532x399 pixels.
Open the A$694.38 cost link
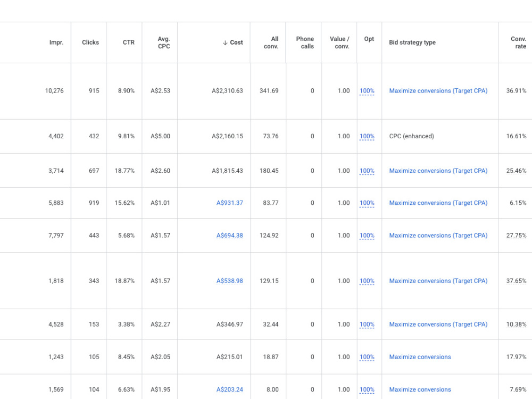tap(230, 236)
